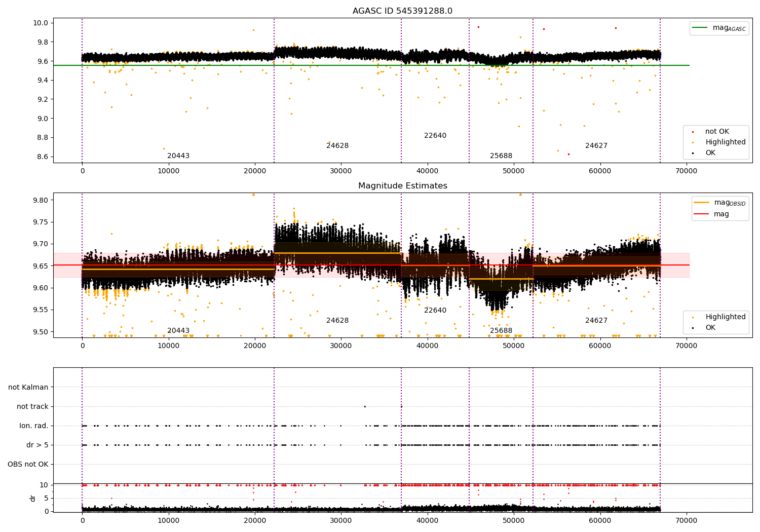Click the 10.0 y-tick of top plot
The width and height of the screenshot is (760, 532).
[41, 23]
